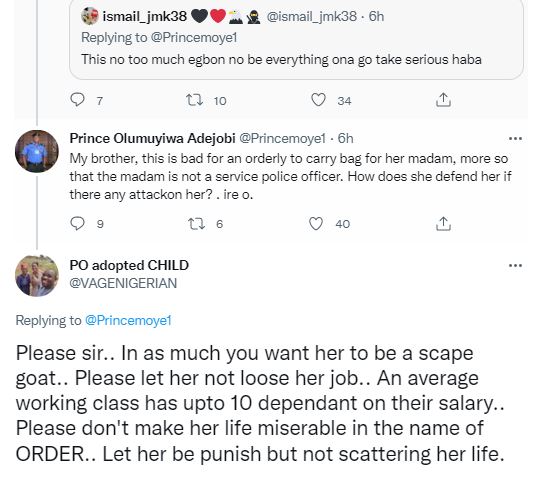Share Prince Olumuyiwa Adejobi's orderly tweet

point(443,224)
